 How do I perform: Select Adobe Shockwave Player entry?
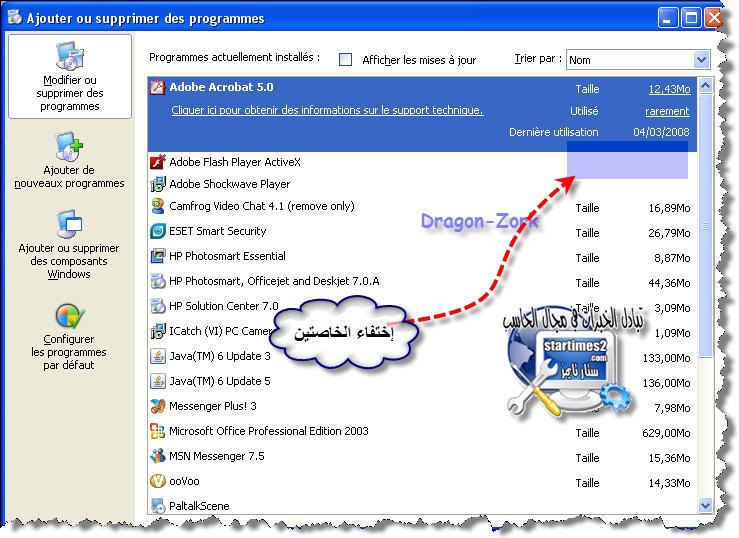(422, 184)
